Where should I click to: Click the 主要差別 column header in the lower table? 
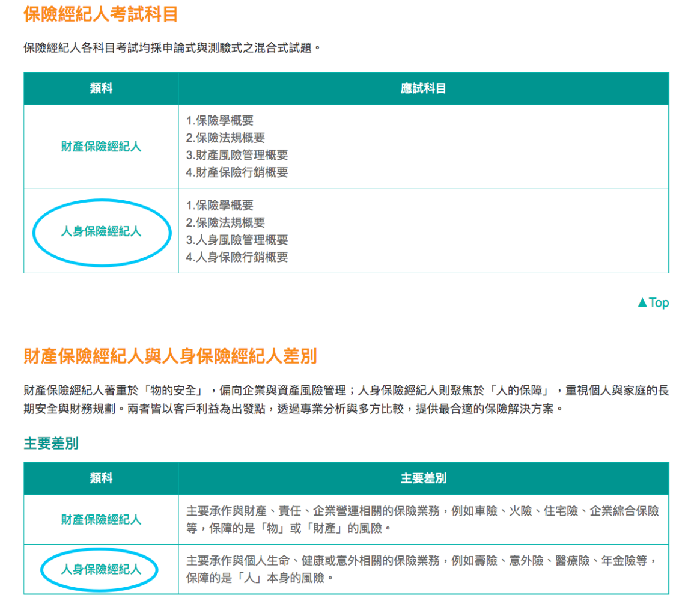click(x=423, y=478)
